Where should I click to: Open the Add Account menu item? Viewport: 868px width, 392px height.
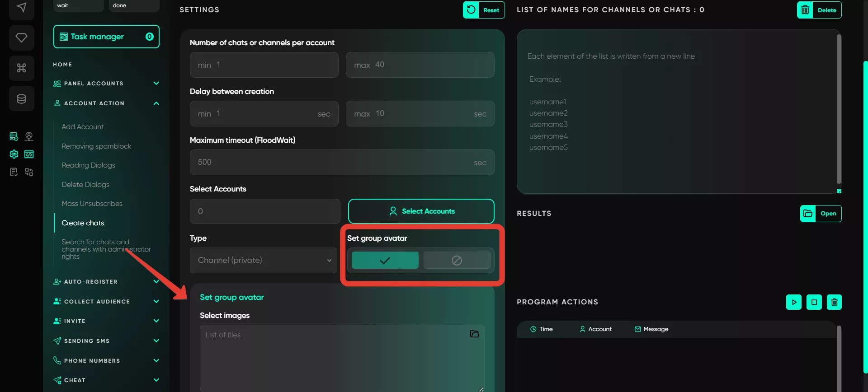[83, 127]
